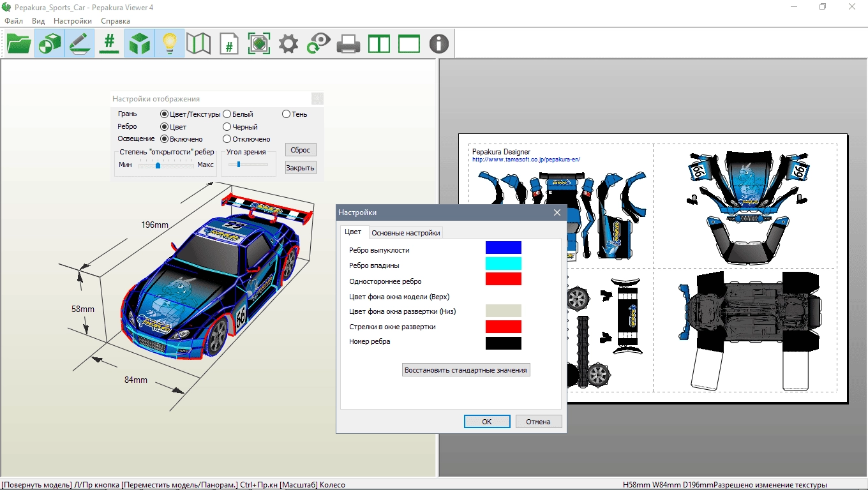The image size is (868, 490).
Task: Select Черный option for Ребро
Action: click(x=240, y=127)
